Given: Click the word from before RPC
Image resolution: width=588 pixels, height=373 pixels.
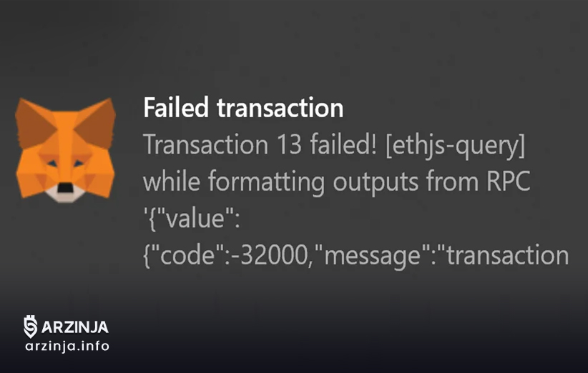Looking at the screenshot, I should 452,181.
